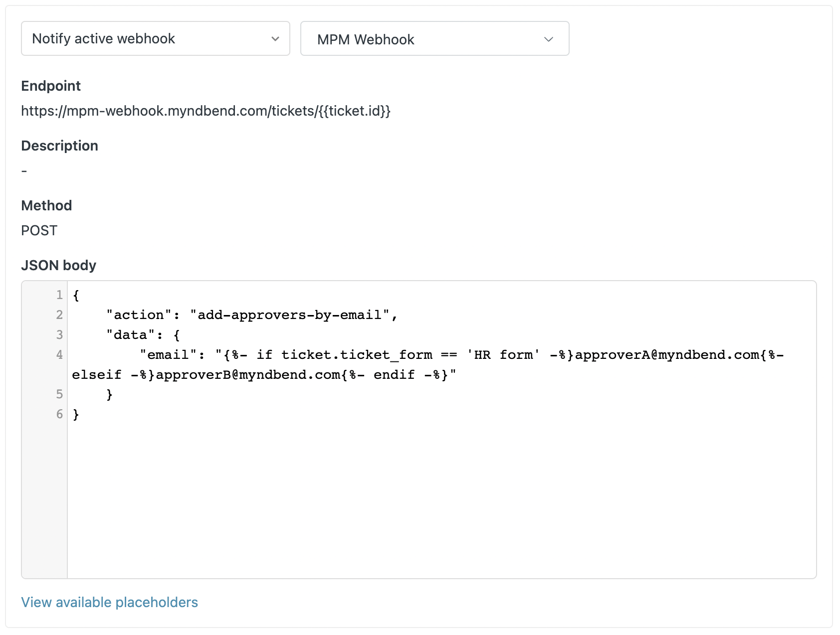
Task: Click line number 5 in editor gutter
Action: [x=59, y=394]
